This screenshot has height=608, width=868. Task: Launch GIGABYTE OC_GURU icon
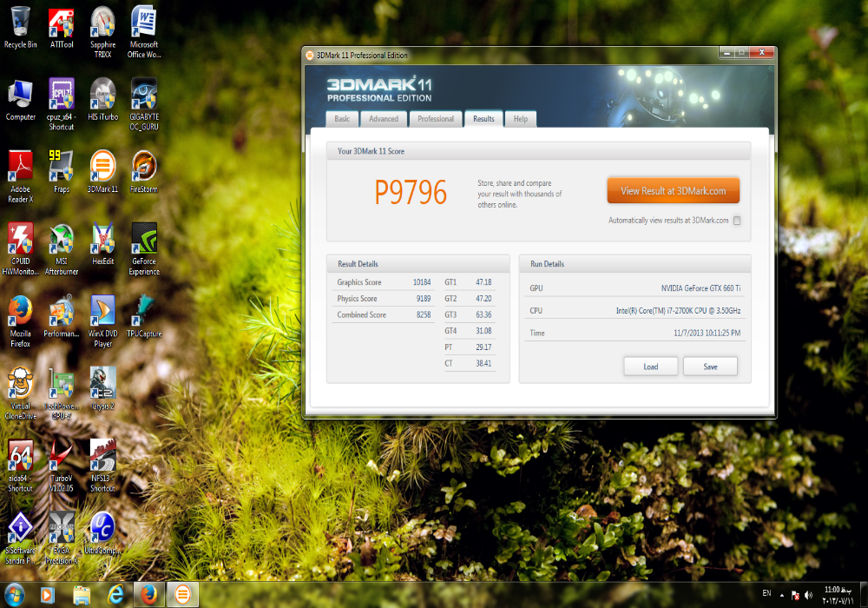tap(144, 104)
